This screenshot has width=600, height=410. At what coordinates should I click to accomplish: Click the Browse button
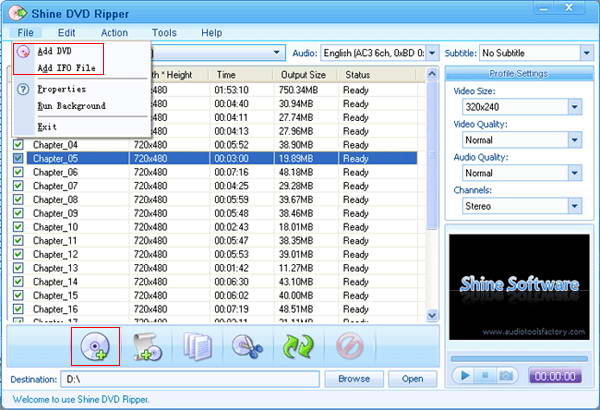[354, 379]
